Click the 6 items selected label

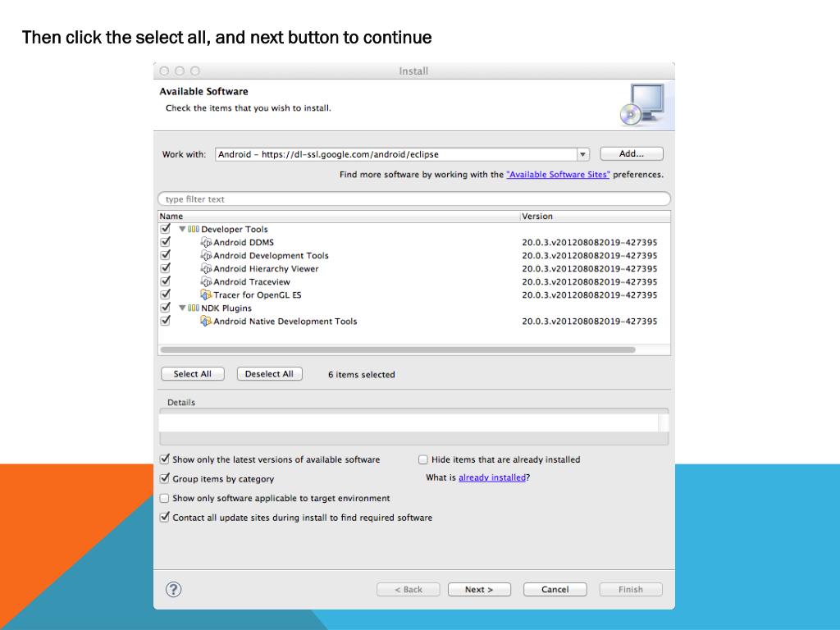[x=361, y=374]
